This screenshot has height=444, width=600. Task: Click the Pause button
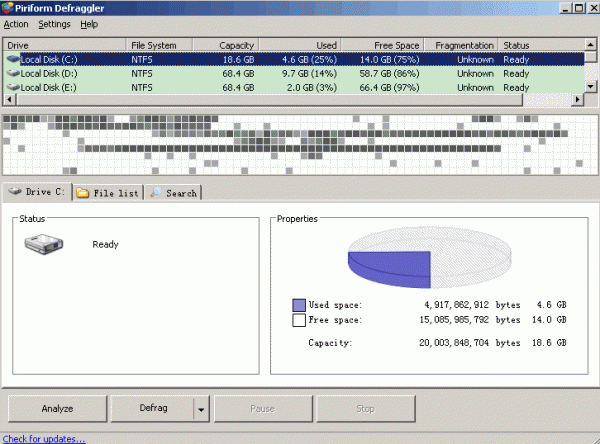tap(263, 408)
